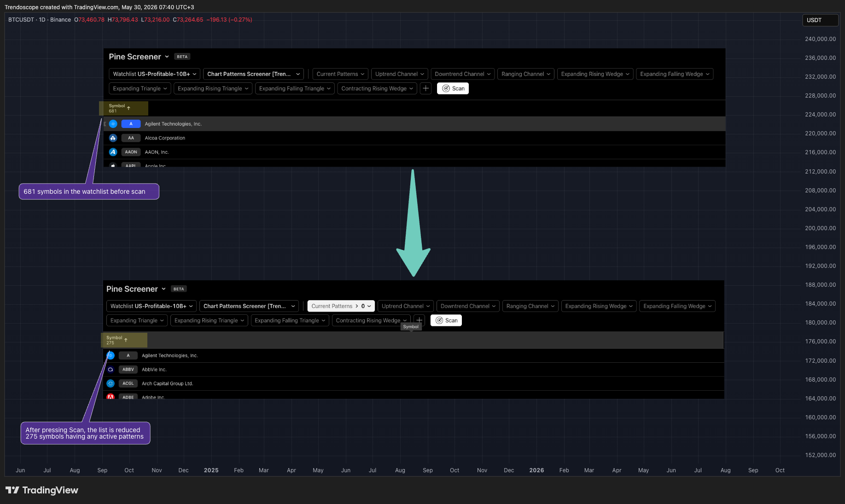The width and height of the screenshot is (845, 504).
Task: Expand Downtrend Channel filter in lower screener
Action: pos(468,306)
